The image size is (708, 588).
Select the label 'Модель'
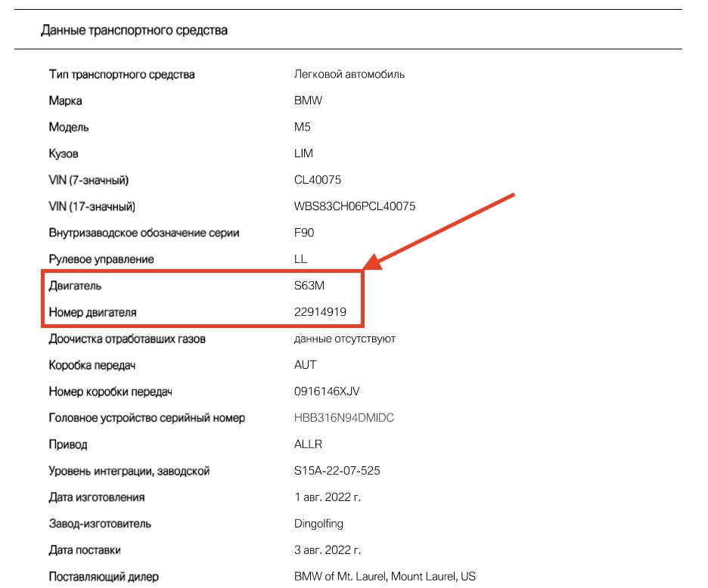coord(68,127)
